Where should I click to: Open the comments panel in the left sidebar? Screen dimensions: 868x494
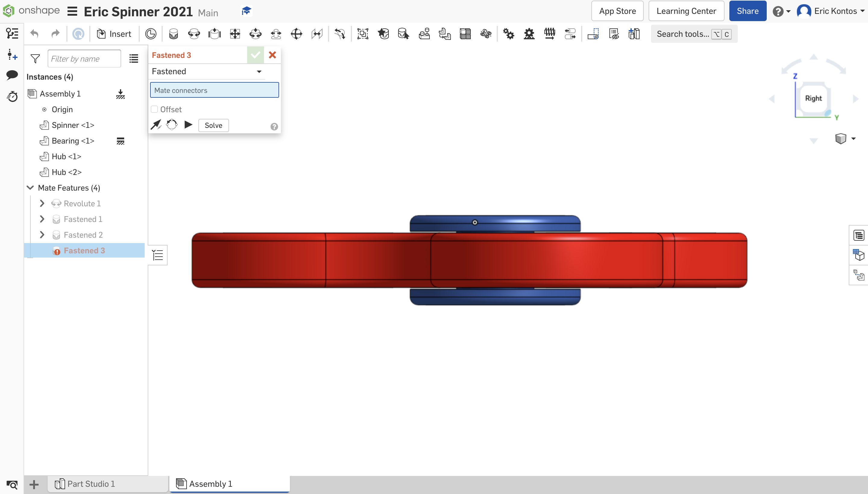point(12,75)
